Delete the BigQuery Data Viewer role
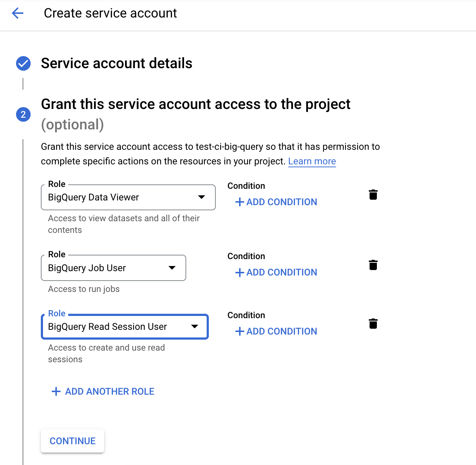This screenshot has width=476, height=465. click(373, 195)
